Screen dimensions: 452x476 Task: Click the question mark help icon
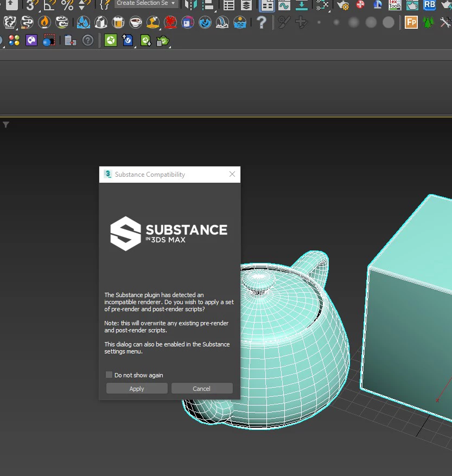[261, 22]
